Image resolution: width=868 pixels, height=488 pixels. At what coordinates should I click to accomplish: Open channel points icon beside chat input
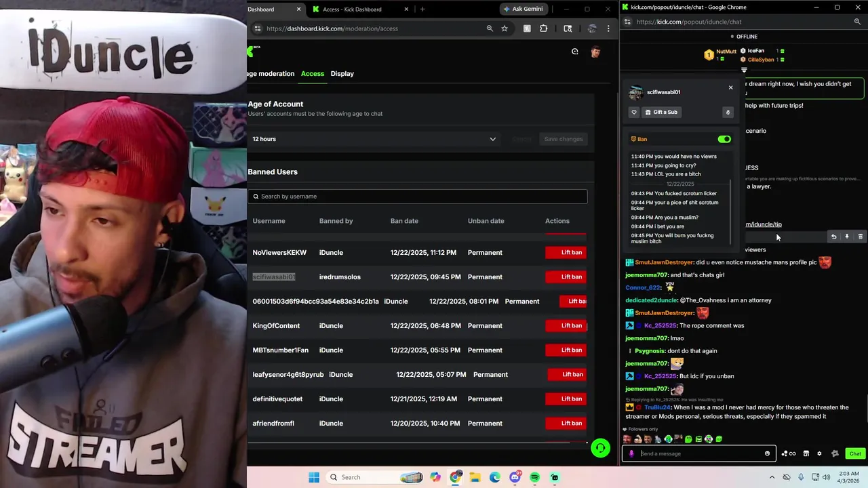789,453
